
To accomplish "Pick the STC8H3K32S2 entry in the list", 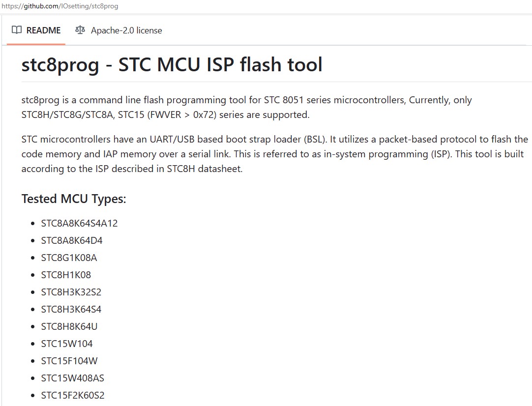I will [71, 292].
